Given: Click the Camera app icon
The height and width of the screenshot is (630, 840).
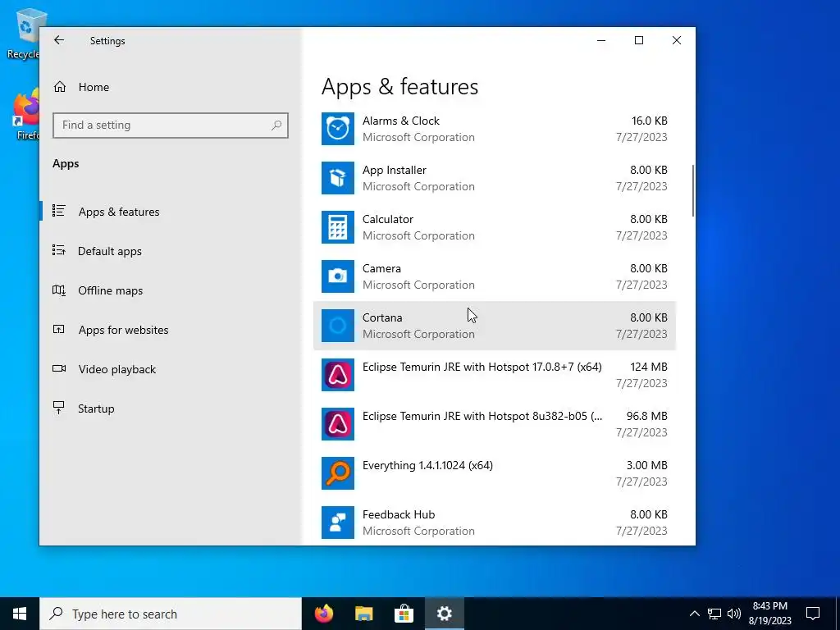Looking at the screenshot, I should (337, 276).
